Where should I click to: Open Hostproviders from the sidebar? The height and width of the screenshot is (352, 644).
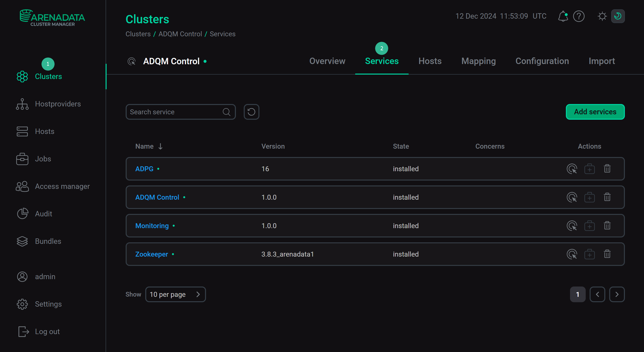click(58, 104)
